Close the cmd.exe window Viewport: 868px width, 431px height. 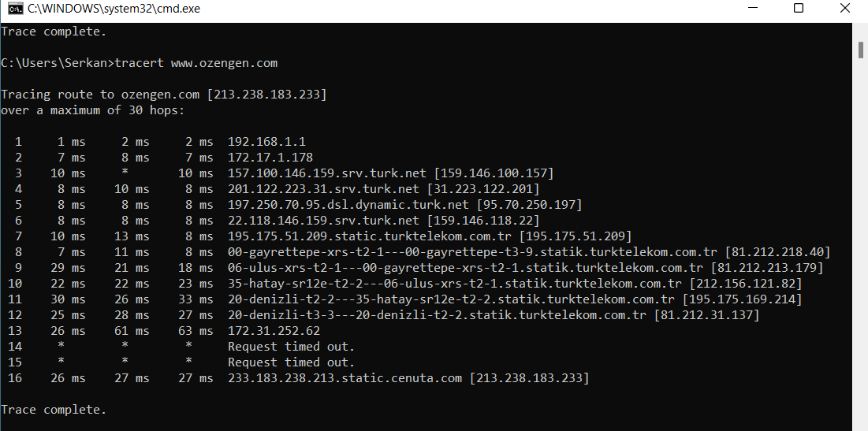click(x=843, y=9)
